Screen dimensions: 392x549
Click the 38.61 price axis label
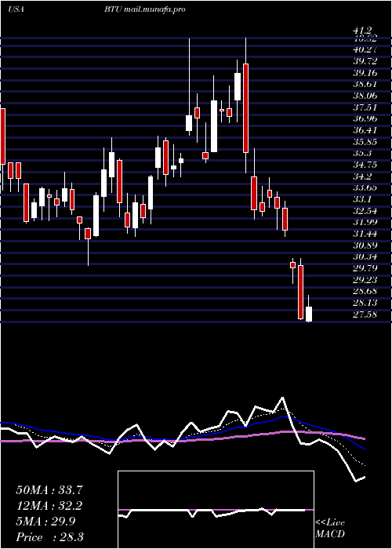click(365, 85)
